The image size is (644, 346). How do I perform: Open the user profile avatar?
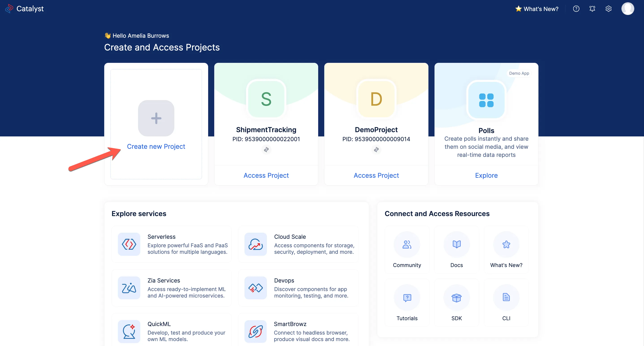point(627,9)
